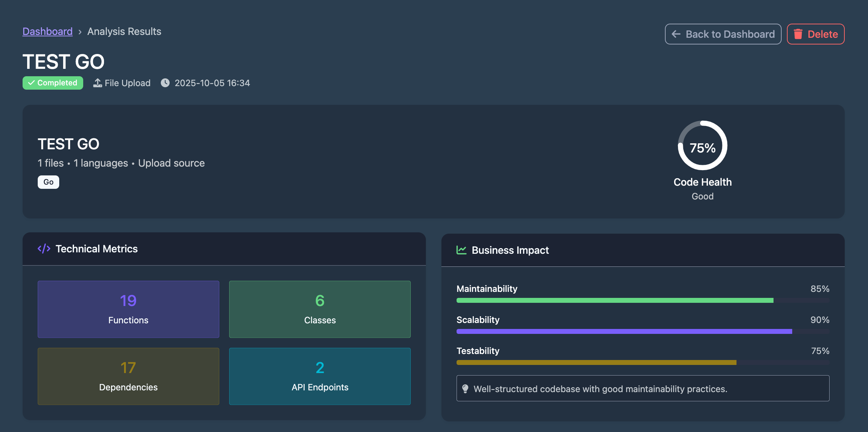
Task: Select the Analysis Results breadcrumb entry
Action: pos(124,31)
